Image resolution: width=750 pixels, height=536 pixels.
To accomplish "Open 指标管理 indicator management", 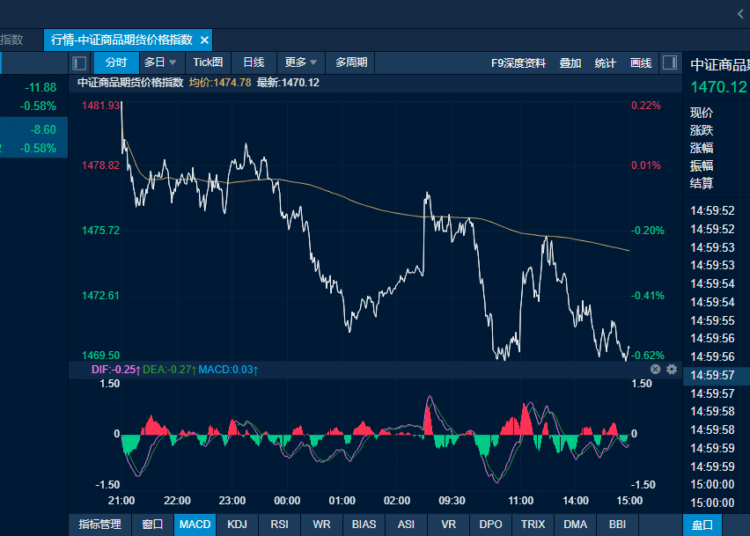I will (100, 525).
